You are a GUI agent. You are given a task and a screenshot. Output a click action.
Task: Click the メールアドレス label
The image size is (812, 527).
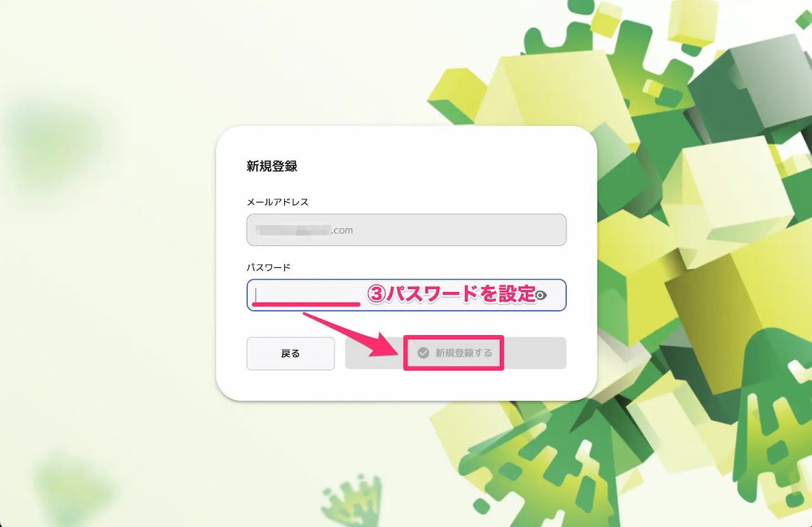[x=277, y=202]
